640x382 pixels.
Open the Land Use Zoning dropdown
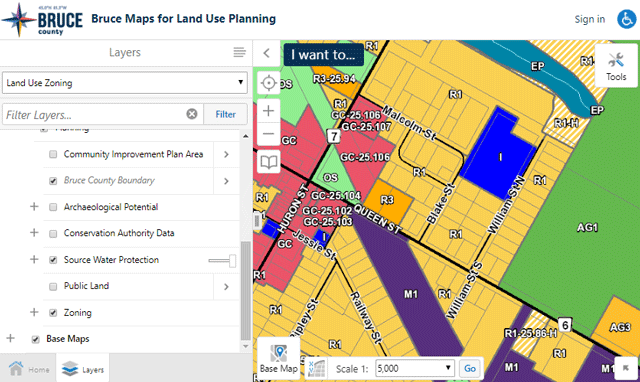(x=124, y=83)
